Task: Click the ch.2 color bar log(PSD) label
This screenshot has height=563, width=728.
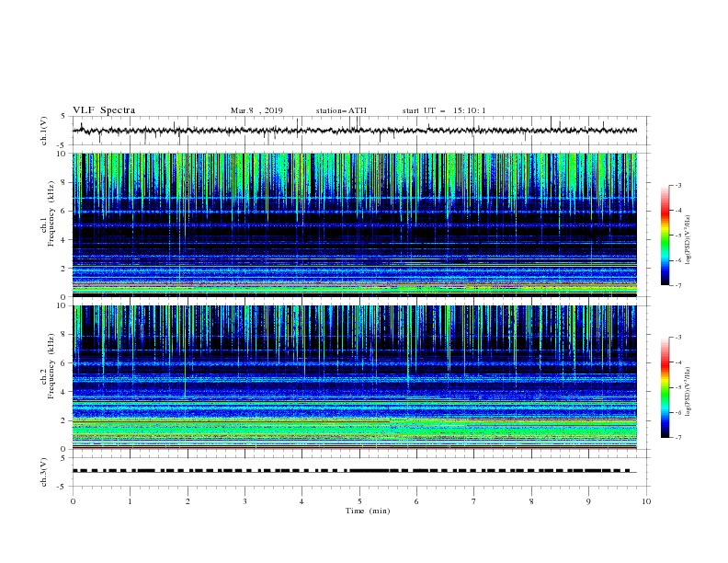Action: [688, 392]
